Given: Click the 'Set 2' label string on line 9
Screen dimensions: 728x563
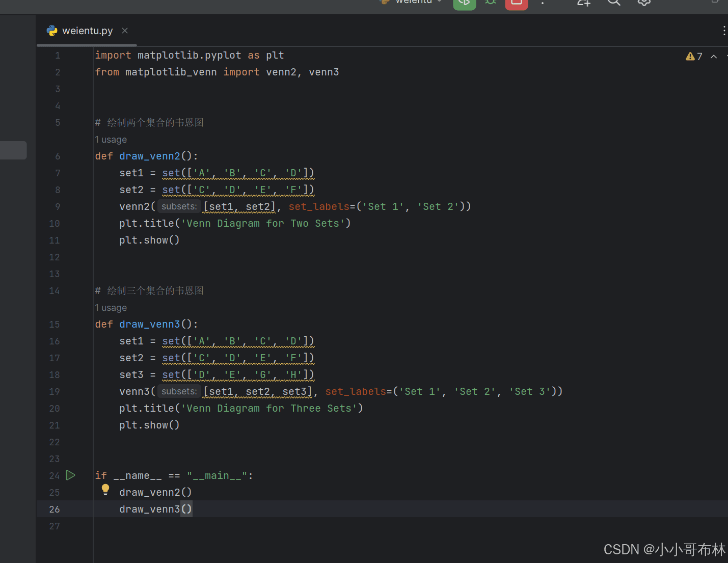Looking at the screenshot, I should (x=438, y=206).
